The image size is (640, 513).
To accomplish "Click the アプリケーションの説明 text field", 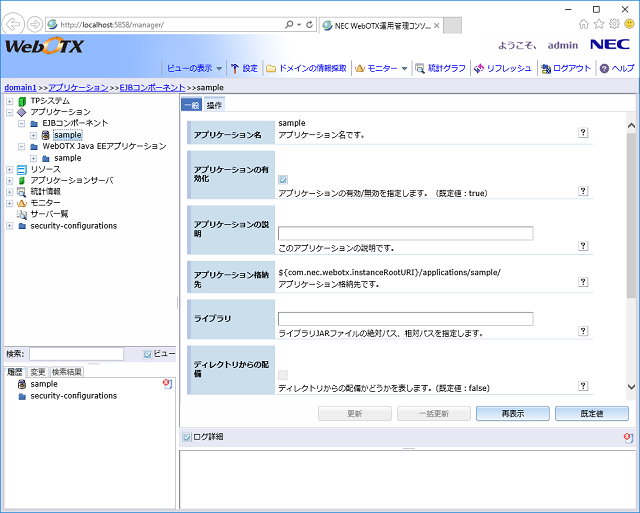I will tap(405, 233).
